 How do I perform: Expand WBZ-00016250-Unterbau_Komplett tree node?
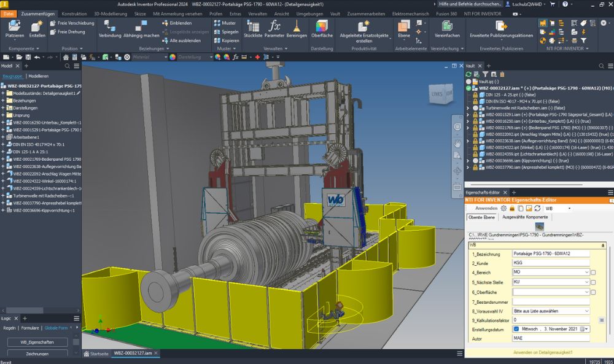(x=2, y=123)
